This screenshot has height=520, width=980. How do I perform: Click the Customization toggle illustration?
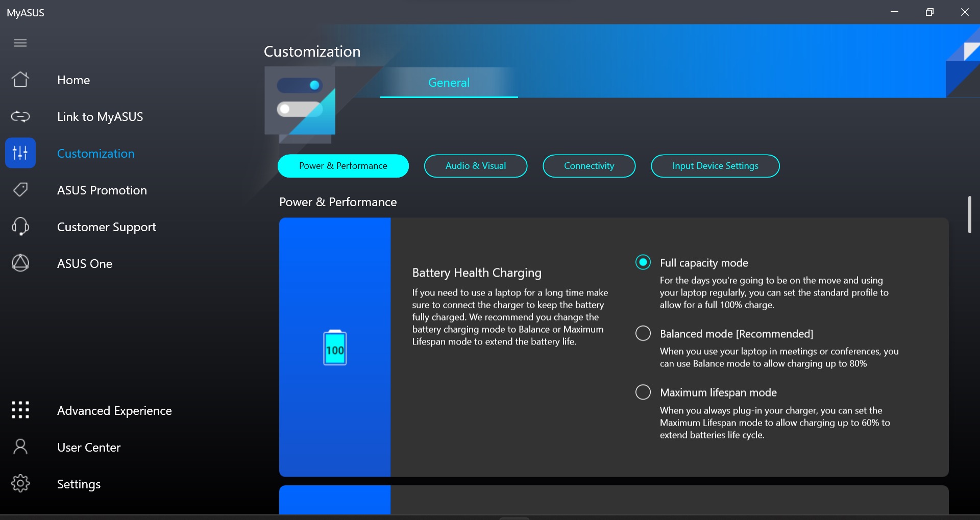300,105
